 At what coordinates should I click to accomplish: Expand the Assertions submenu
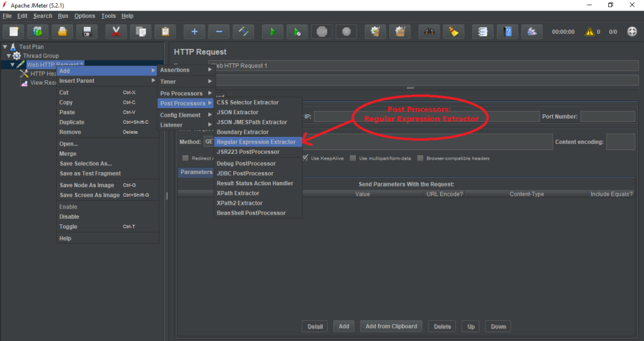pos(186,70)
